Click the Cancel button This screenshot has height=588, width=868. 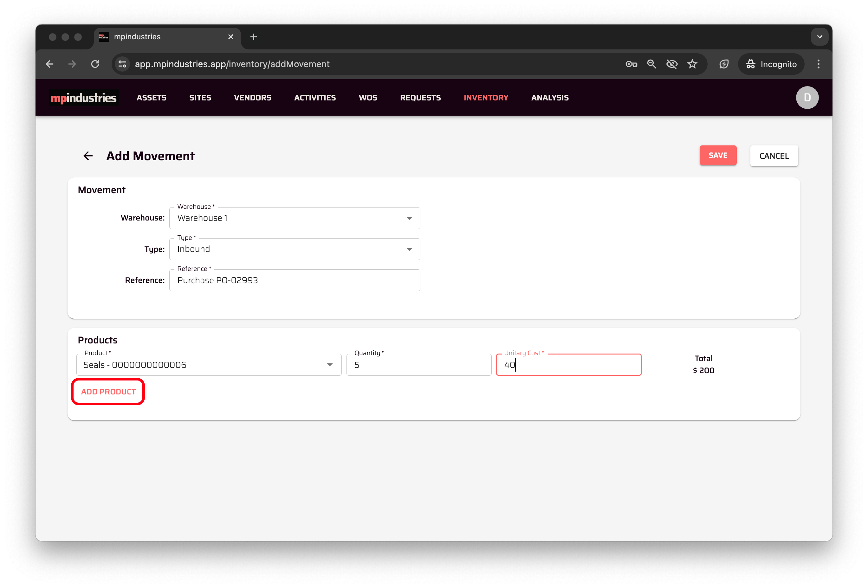click(x=774, y=156)
